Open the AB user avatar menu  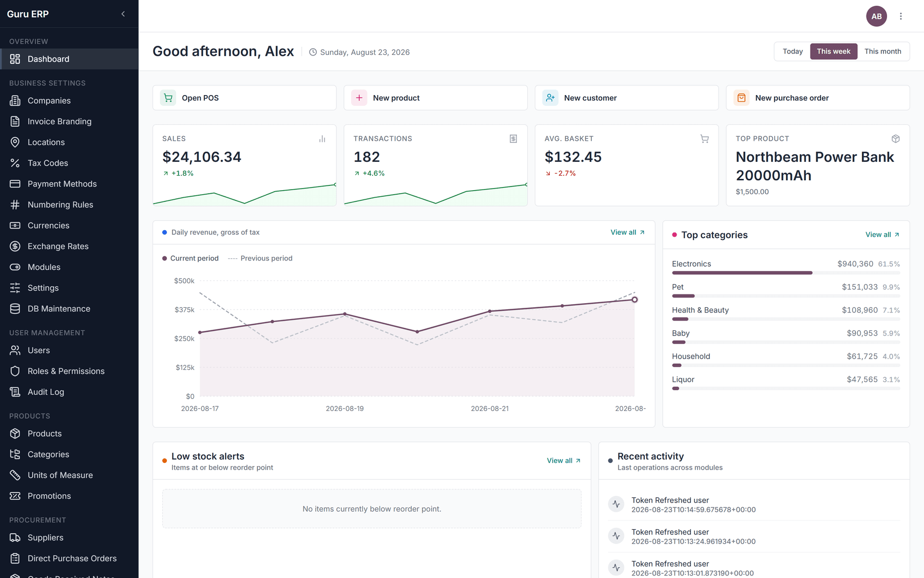[876, 16]
